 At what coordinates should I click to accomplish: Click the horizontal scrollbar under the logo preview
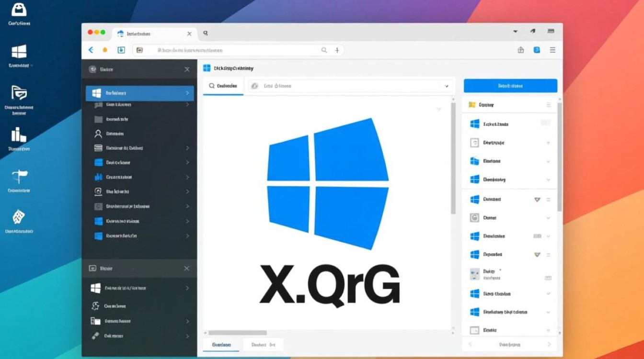coord(238,333)
